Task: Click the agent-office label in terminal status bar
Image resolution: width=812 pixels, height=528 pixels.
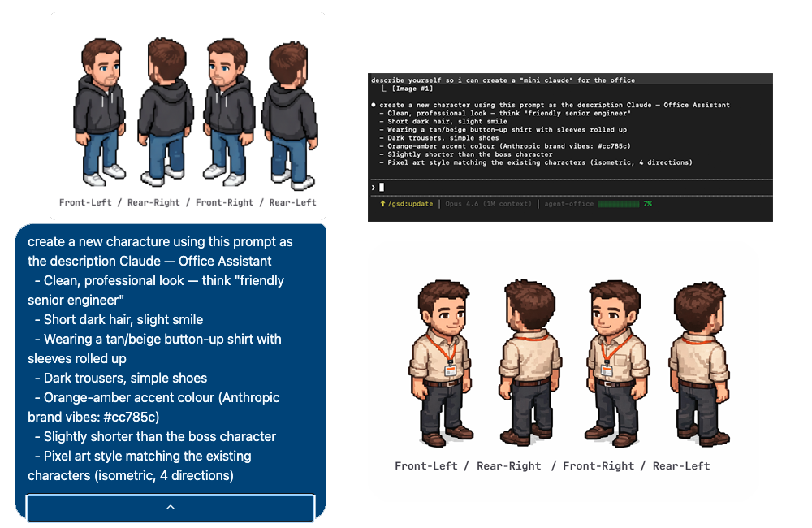Action: point(568,204)
